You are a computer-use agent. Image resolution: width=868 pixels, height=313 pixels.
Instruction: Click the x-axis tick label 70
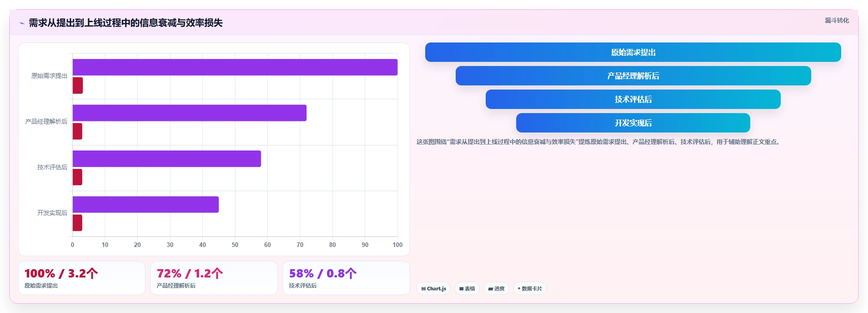(x=300, y=245)
